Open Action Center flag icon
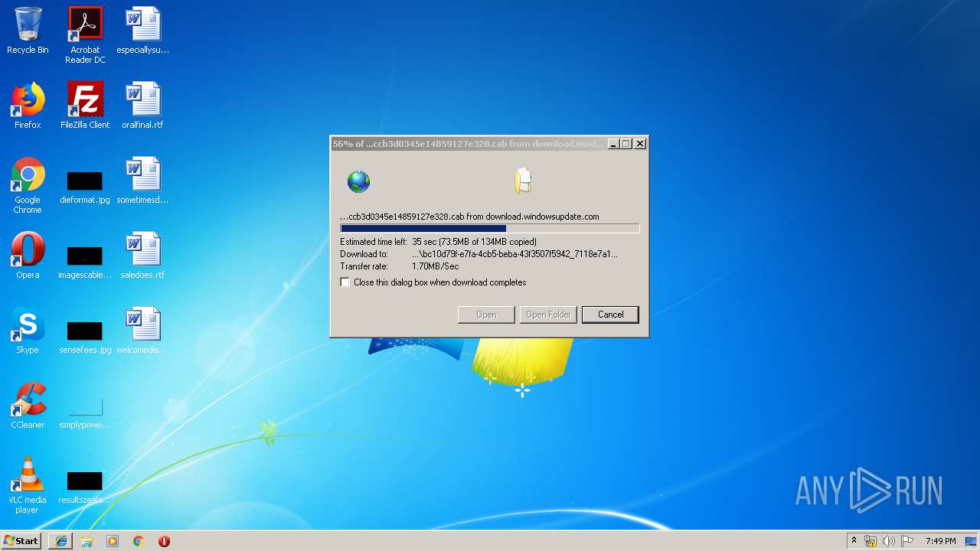Screen dimensions: 980x551 point(907,541)
